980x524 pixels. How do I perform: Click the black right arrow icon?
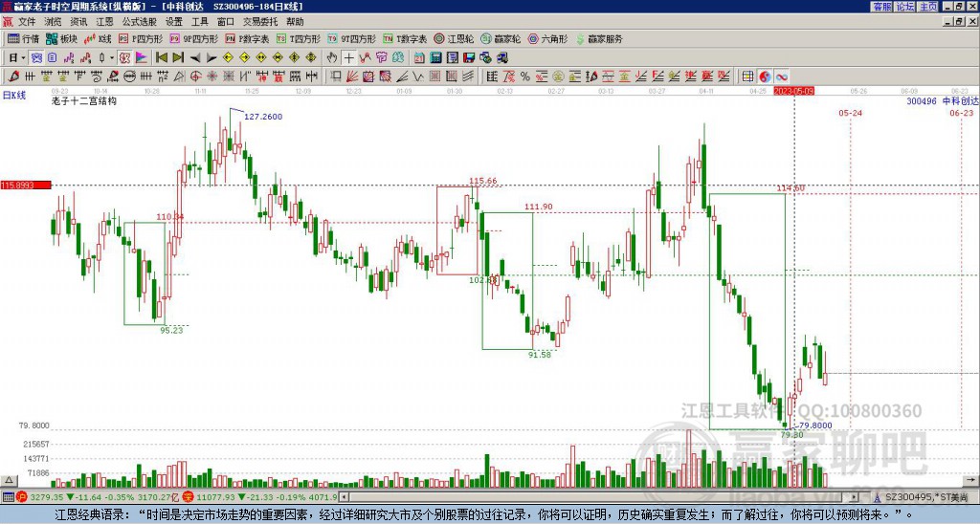pyautogui.click(x=212, y=58)
